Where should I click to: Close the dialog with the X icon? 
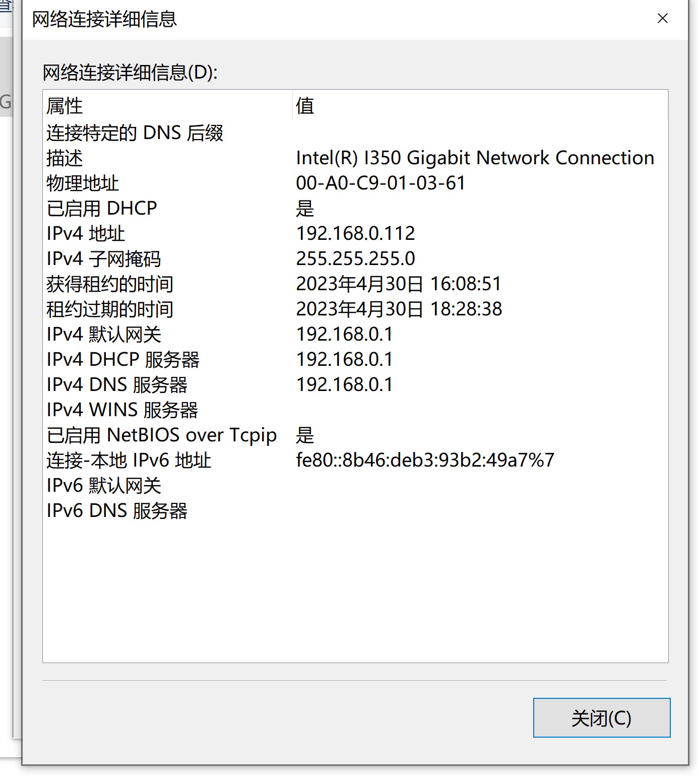pos(662,19)
